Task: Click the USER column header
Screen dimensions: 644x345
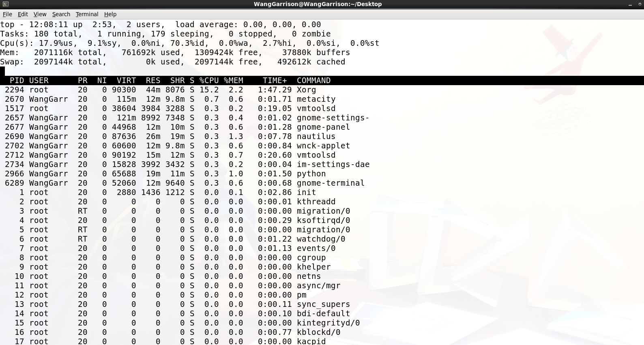Action: [39, 81]
